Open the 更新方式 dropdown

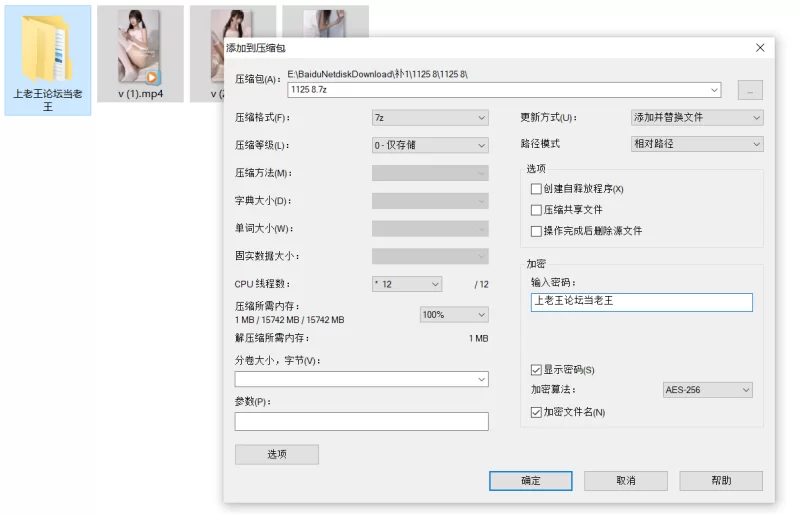point(697,117)
